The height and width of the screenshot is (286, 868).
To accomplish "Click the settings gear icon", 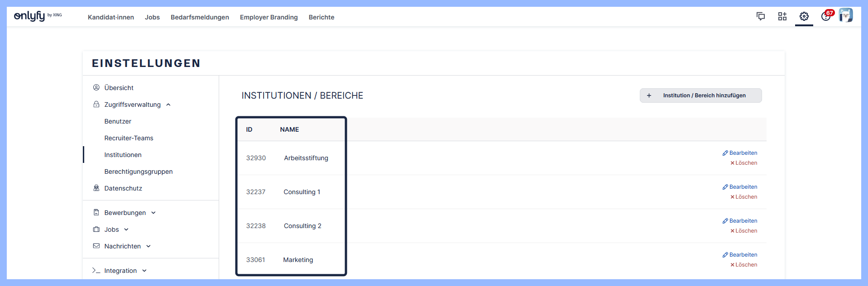I will [804, 17].
